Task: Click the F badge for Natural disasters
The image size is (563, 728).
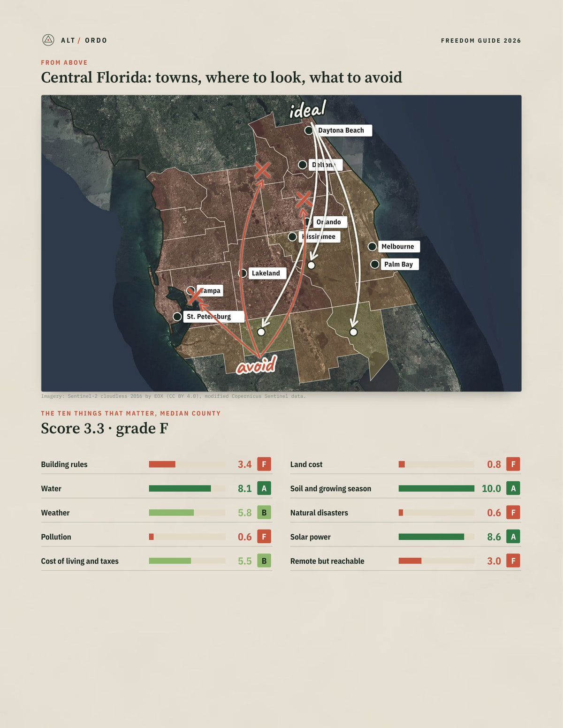Action: tap(513, 513)
